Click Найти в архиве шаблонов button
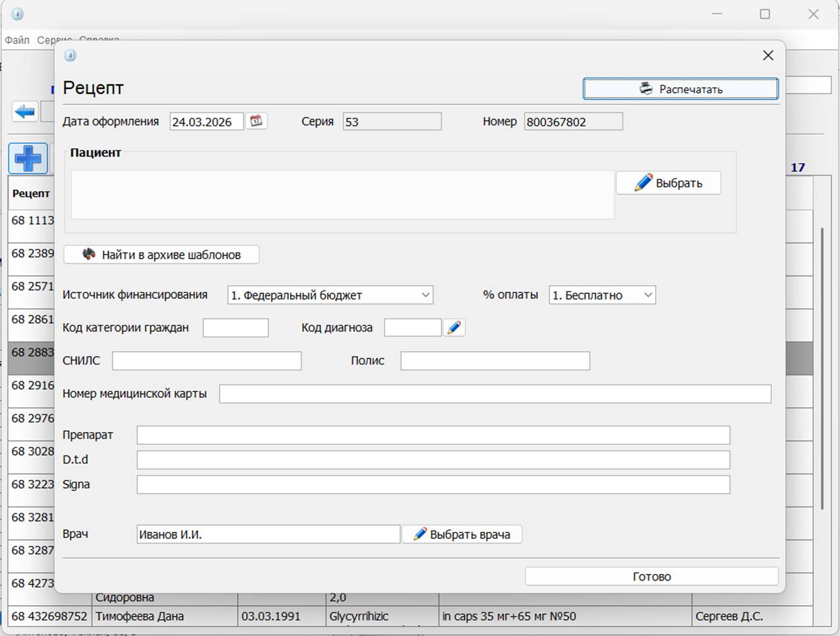 [162, 255]
